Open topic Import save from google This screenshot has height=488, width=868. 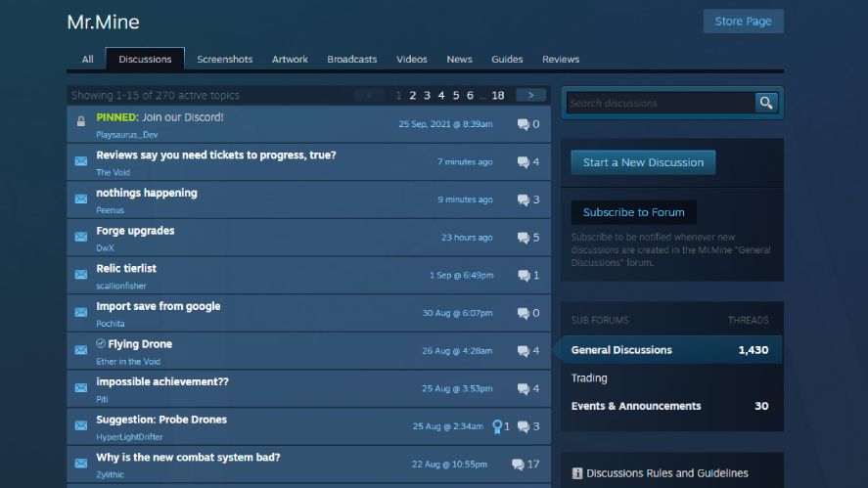[159, 306]
